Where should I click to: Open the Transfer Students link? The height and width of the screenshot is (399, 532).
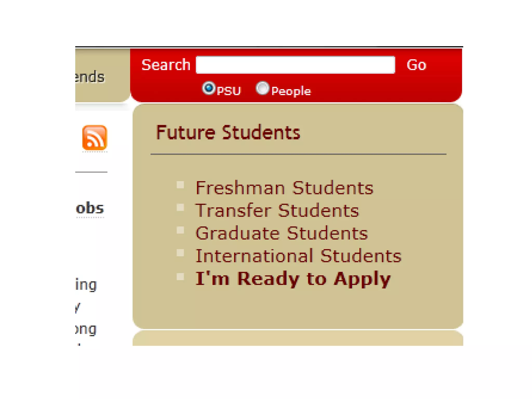pyautogui.click(x=277, y=210)
